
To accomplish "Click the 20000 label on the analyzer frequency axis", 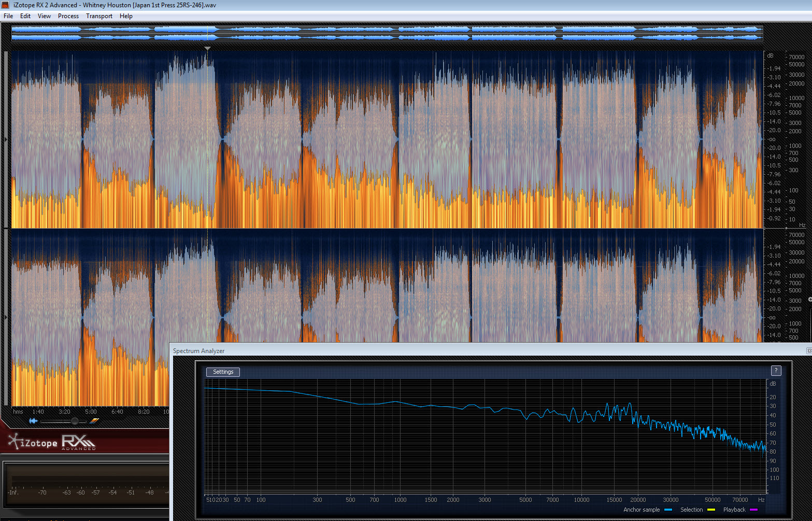I will pyautogui.click(x=638, y=500).
